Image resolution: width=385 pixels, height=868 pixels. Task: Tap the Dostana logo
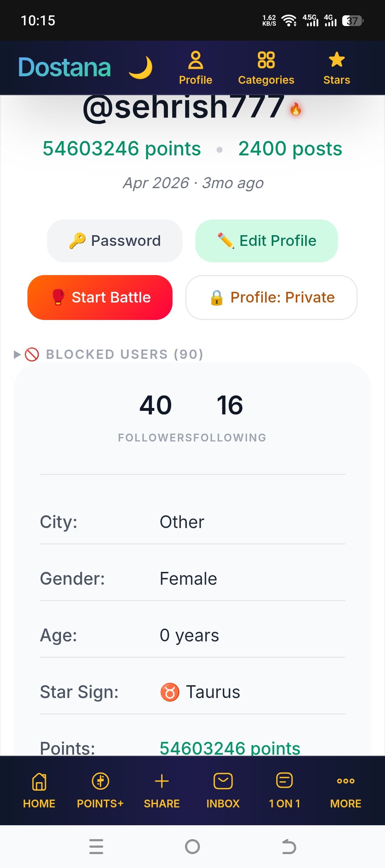click(65, 67)
